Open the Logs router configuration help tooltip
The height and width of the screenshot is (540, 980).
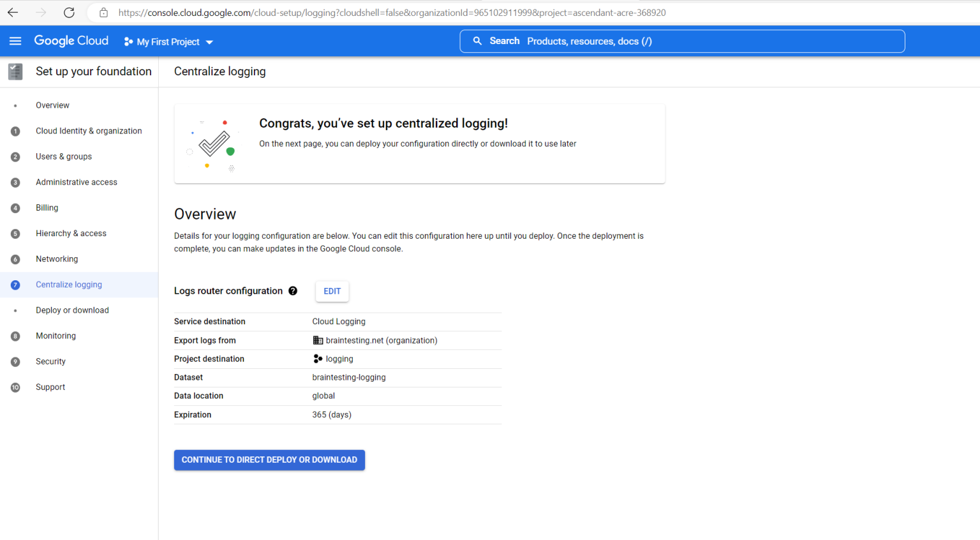click(x=293, y=290)
